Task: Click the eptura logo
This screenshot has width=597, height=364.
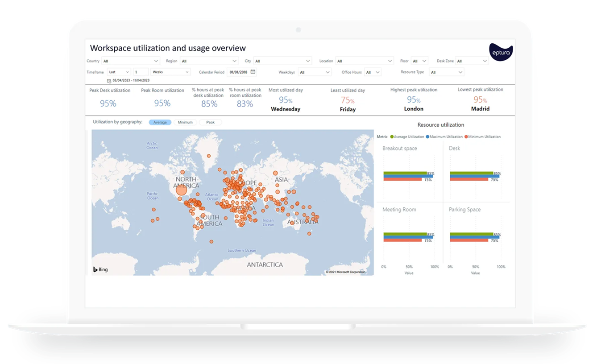Action: tap(501, 52)
